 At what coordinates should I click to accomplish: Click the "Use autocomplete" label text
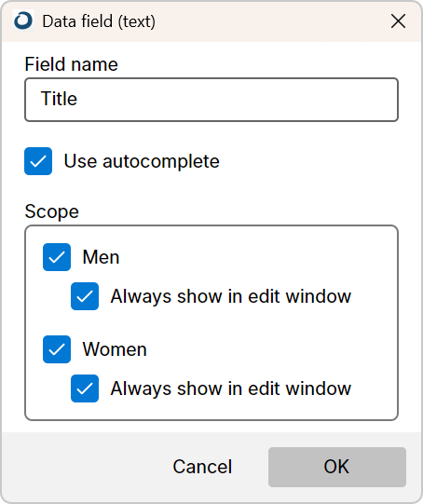[x=142, y=161]
